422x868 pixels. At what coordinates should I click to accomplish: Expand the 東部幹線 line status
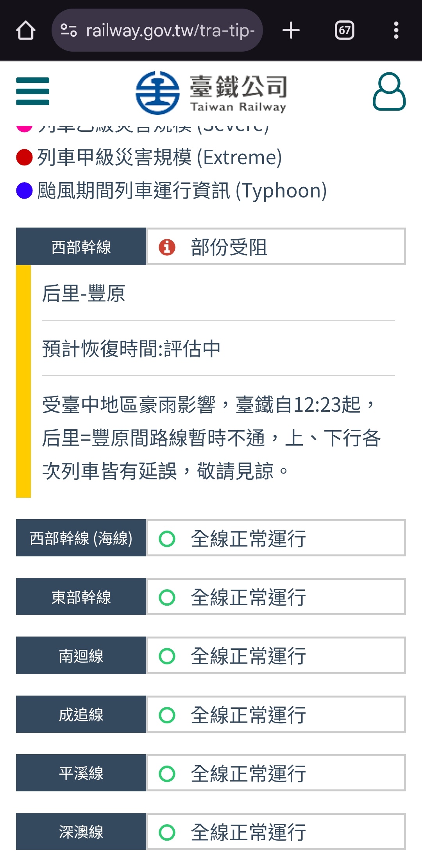pyautogui.click(x=211, y=597)
